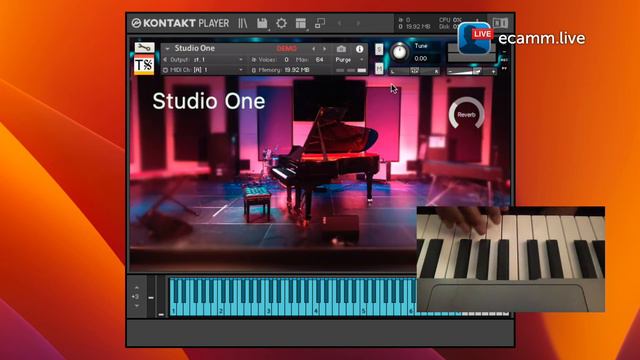Mute the Studio One instrument
The width and height of the screenshot is (640, 360).
tap(379, 69)
